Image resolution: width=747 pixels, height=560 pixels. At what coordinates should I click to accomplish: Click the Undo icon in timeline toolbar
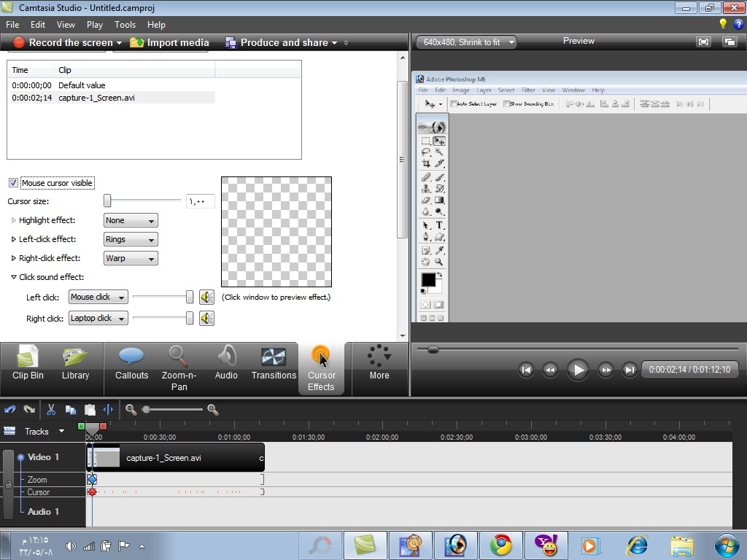[x=10, y=410]
